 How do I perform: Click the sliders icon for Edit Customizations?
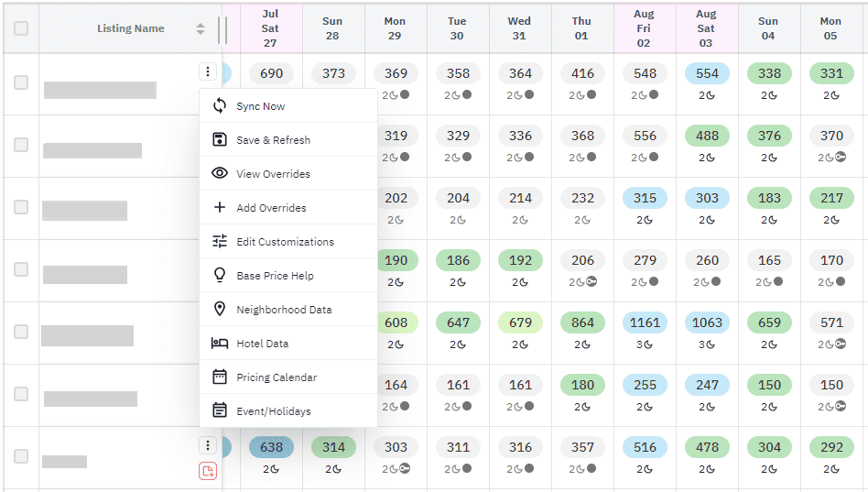(220, 241)
